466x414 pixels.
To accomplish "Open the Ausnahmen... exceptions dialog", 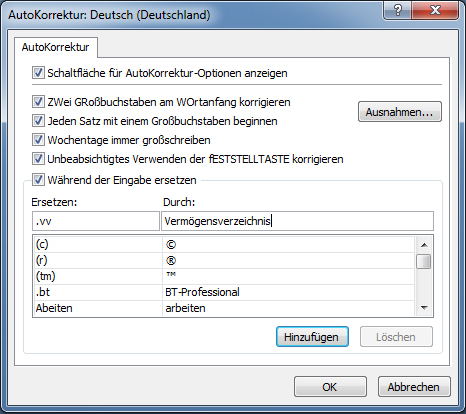I will click(400, 112).
